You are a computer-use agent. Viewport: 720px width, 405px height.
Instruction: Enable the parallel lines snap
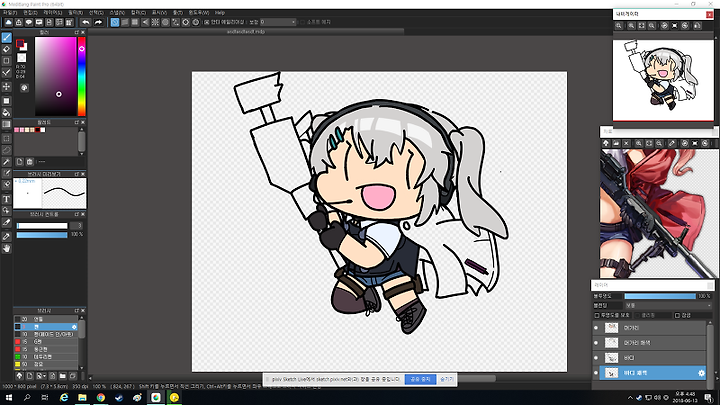pyautogui.click(x=125, y=22)
